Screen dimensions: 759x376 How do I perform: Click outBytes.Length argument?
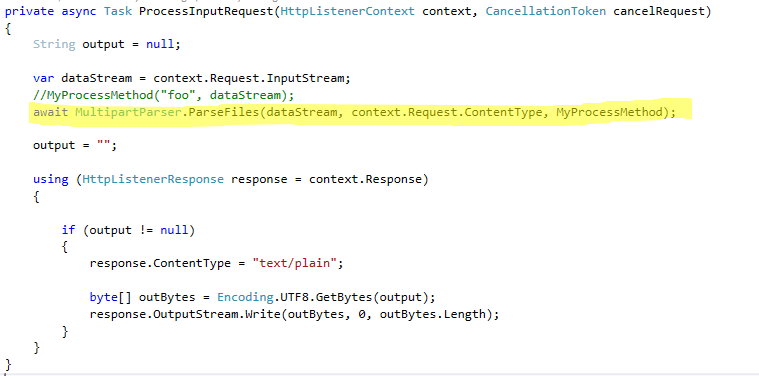tap(432, 315)
